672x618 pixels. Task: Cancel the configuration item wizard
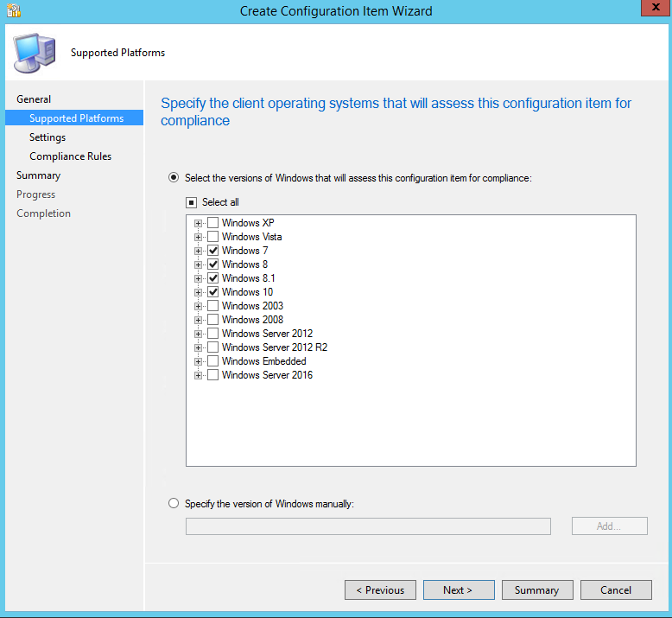[x=616, y=590]
